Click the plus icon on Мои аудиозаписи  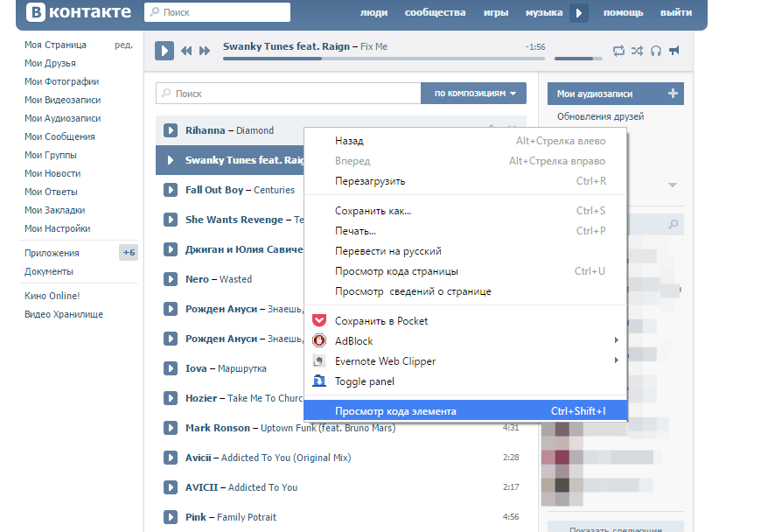[673, 93]
